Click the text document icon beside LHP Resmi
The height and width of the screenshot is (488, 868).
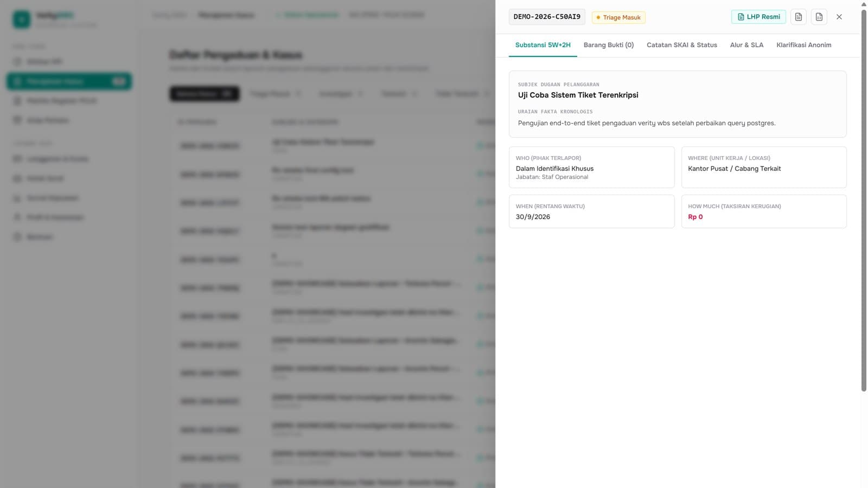pos(799,17)
